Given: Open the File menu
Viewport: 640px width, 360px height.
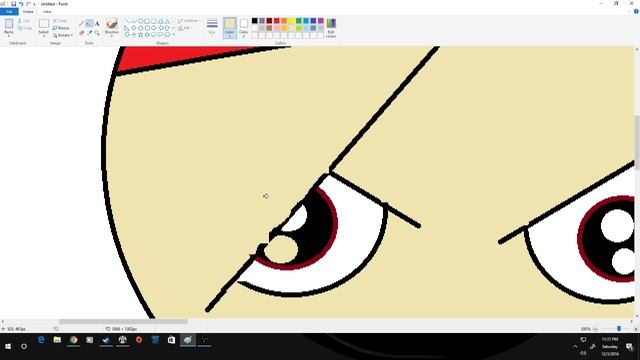Looking at the screenshot, I should tap(9, 12).
